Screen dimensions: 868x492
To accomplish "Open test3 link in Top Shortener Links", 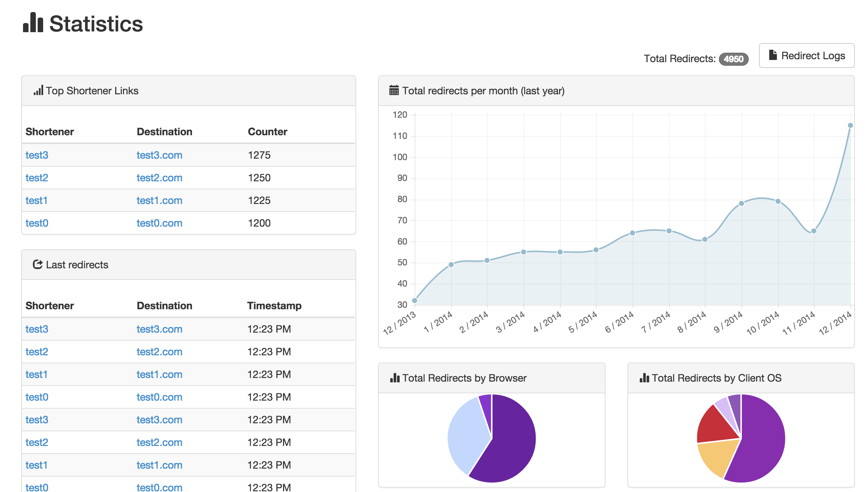I will pyautogui.click(x=37, y=155).
